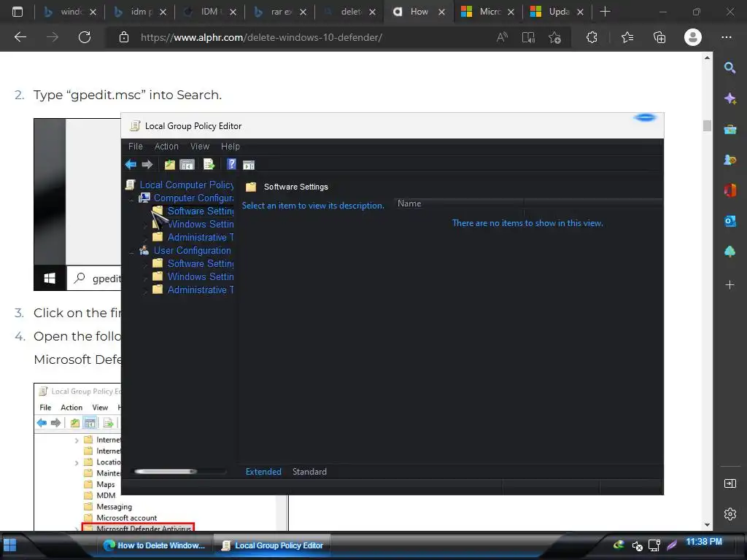Viewport: 747px width, 560px height.
Task: Click the Export List toolbar icon
Action: 209,165
